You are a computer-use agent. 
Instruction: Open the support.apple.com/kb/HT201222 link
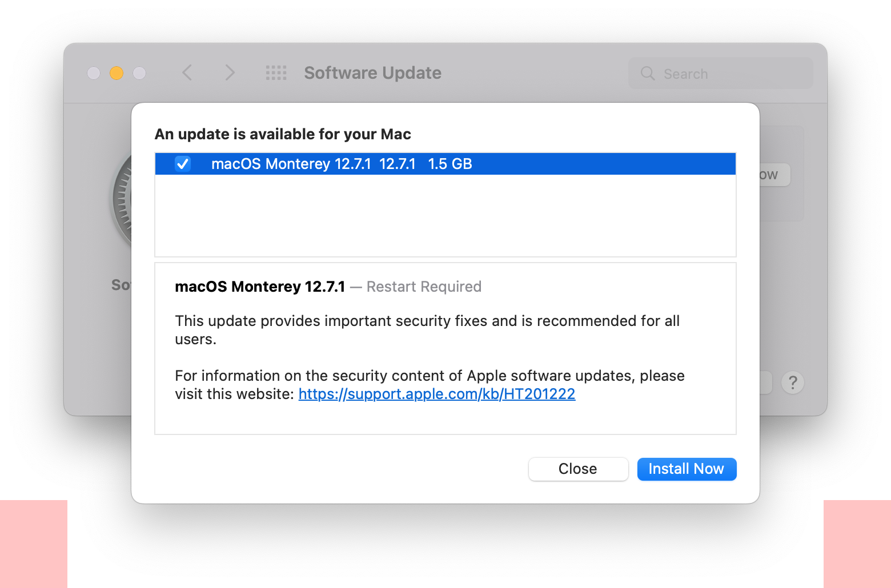[x=436, y=394]
